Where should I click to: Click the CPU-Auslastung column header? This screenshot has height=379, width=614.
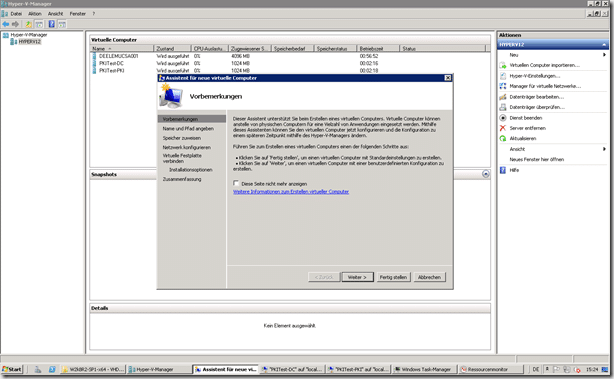209,49
